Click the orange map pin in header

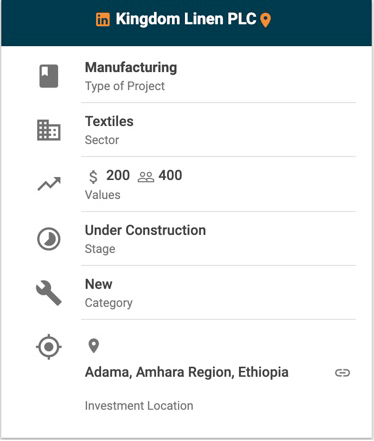265,20
